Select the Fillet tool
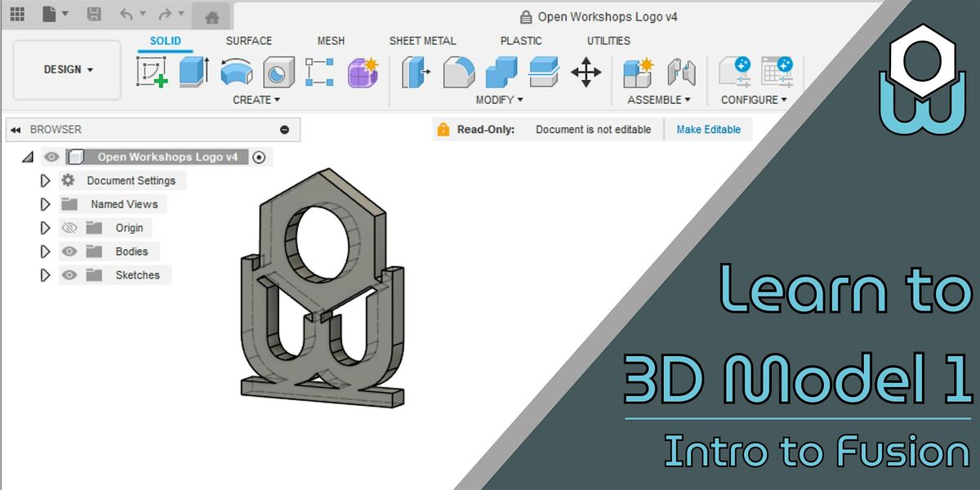The height and width of the screenshot is (490, 980). (x=459, y=72)
